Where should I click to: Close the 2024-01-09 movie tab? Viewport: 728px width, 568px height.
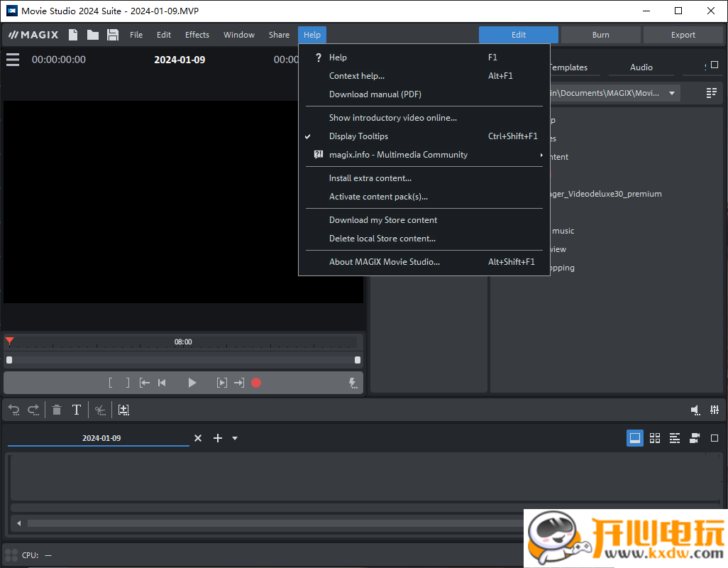point(198,438)
